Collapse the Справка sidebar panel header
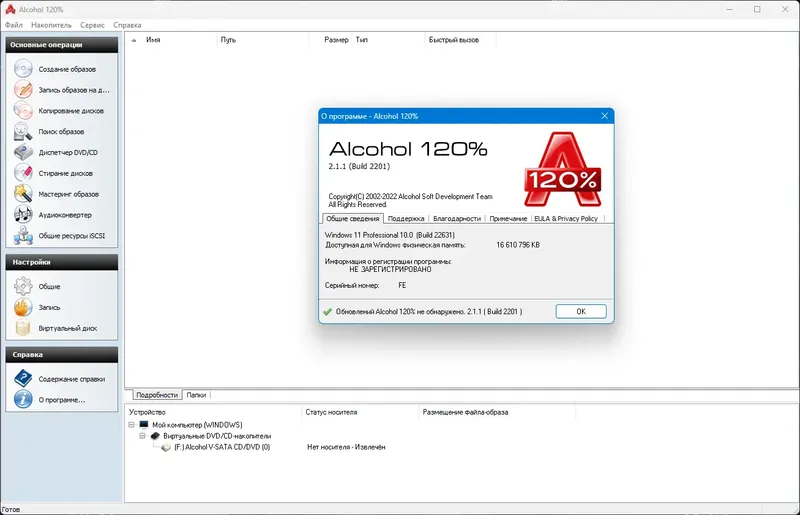This screenshot has width=800, height=515. click(x=62, y=354)
